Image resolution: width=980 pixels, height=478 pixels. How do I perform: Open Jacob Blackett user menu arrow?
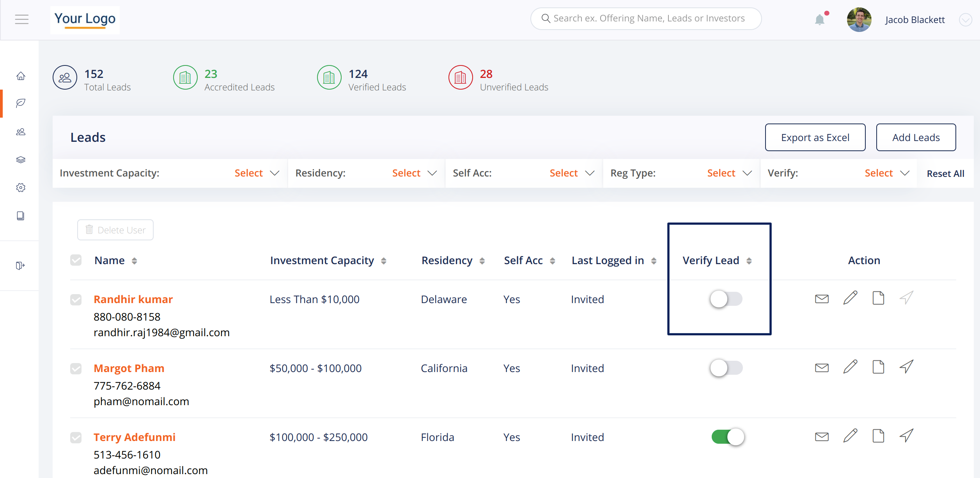(x=965, y=20)
